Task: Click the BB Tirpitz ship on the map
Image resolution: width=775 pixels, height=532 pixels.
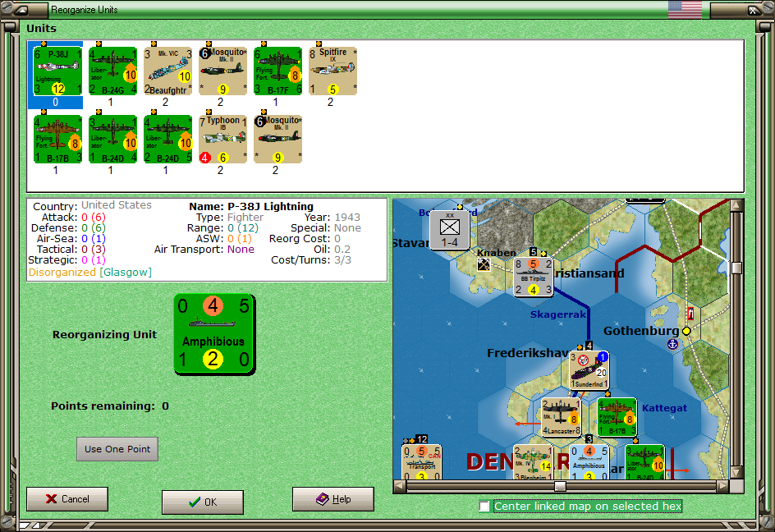Action: 533,277
